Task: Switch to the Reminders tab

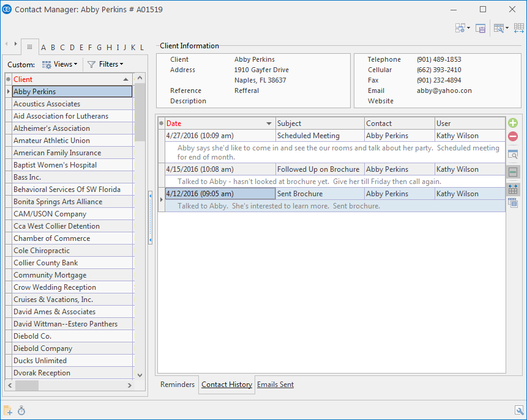Action: 178,385
